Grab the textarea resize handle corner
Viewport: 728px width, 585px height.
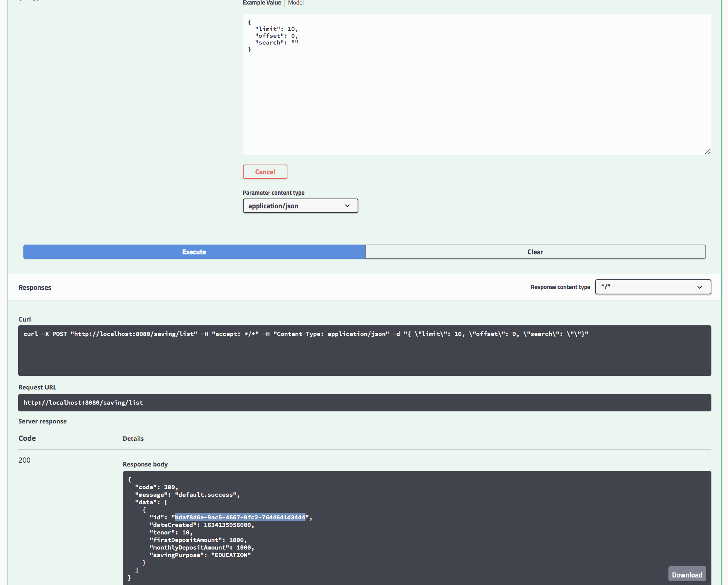click(x=708, y=151)
